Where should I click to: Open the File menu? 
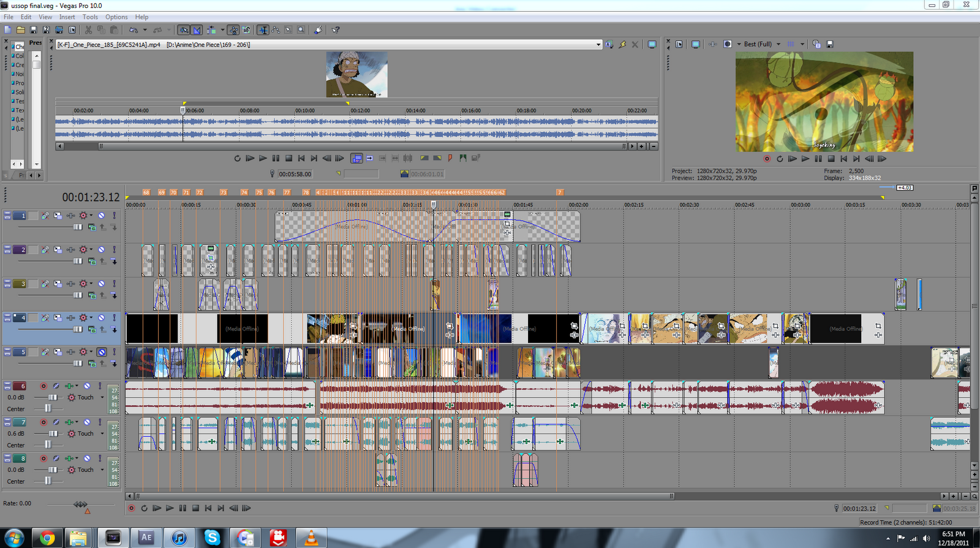pos(9,17)
